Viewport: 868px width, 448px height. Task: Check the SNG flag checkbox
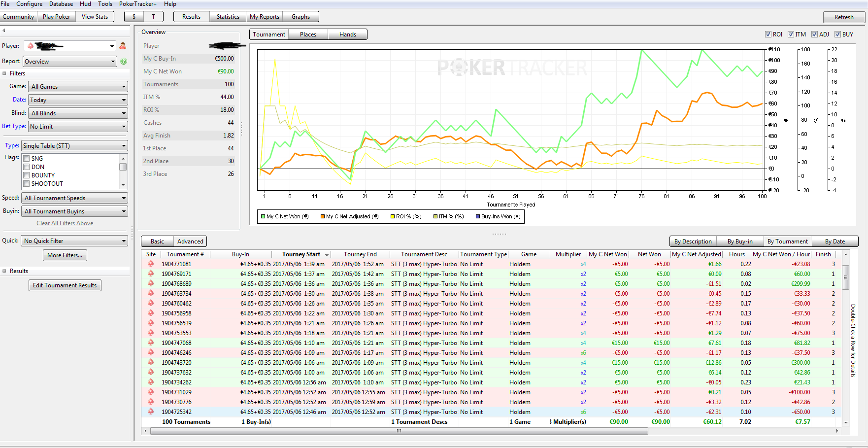[27, 159]
